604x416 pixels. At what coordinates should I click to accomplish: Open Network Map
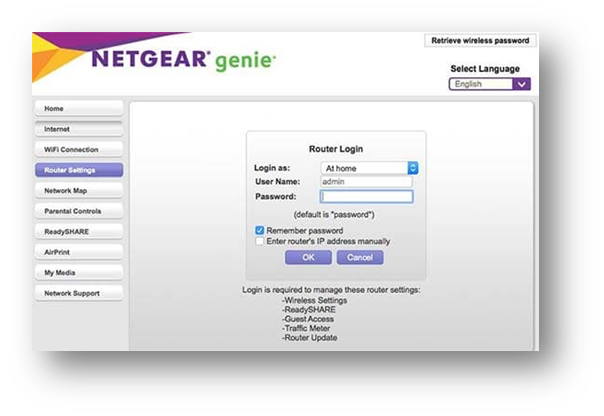pyautogui.click(x=79, y=191)
